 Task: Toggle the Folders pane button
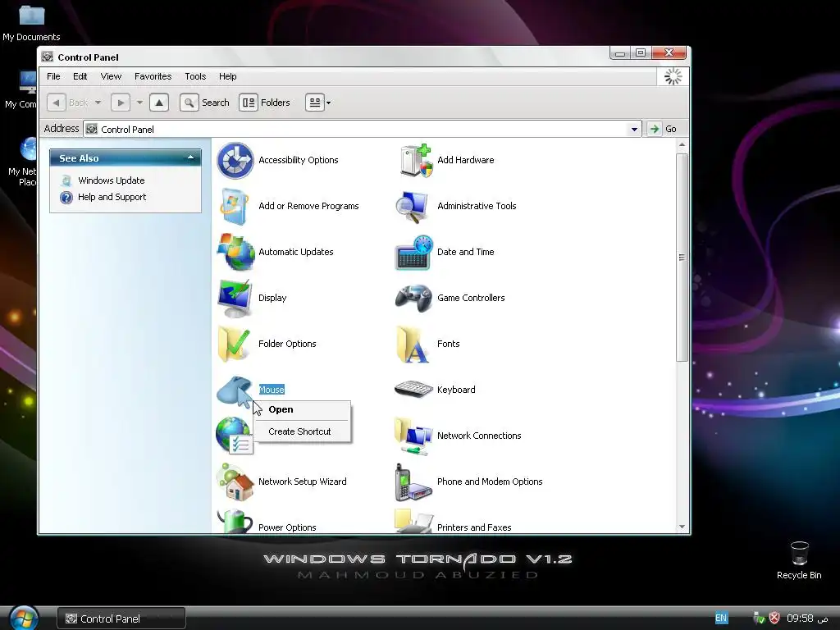pyautogui.click(x=265, y=103)
